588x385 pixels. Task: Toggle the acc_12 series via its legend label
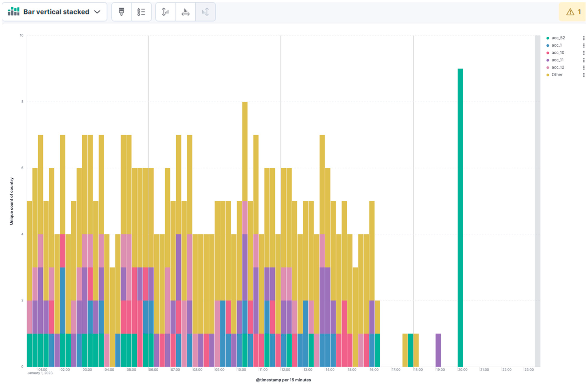pos(558,67)
